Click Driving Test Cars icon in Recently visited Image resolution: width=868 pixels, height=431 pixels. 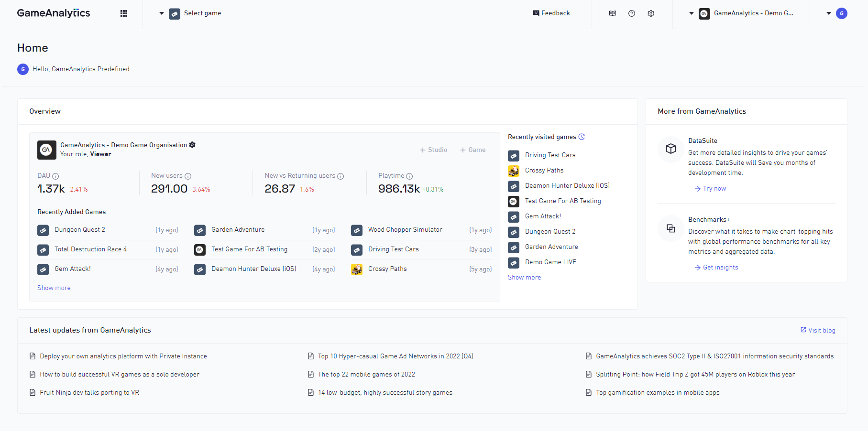(x=514, y=156)
